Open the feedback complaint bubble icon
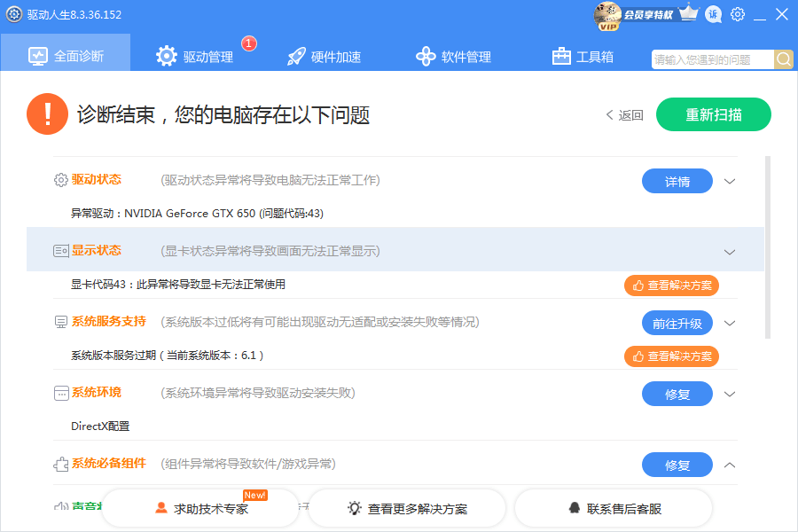This screenshot has width=798, height=532. point(714,14)
